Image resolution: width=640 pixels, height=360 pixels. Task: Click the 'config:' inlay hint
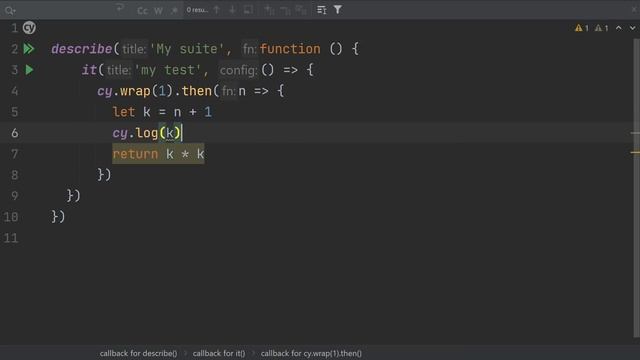click(x=238, y=70)
